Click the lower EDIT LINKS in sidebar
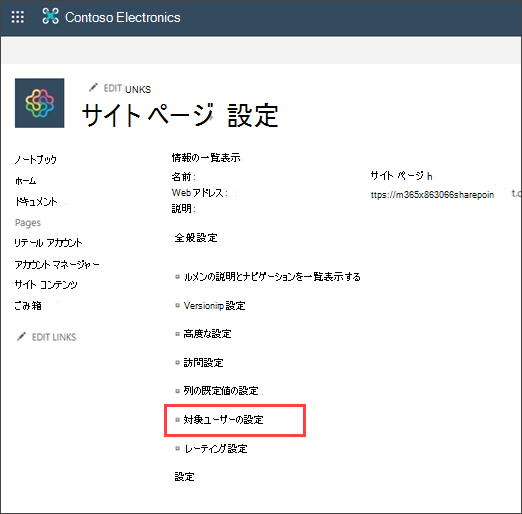 tap(54, 337)
